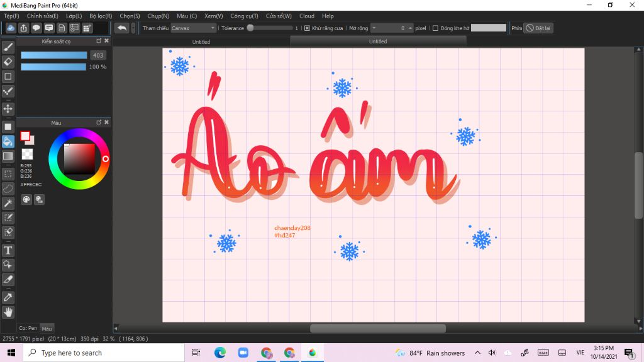Select the Divide knife tool
This screenshot has width=644, height=362.
(x=8, y=280)
